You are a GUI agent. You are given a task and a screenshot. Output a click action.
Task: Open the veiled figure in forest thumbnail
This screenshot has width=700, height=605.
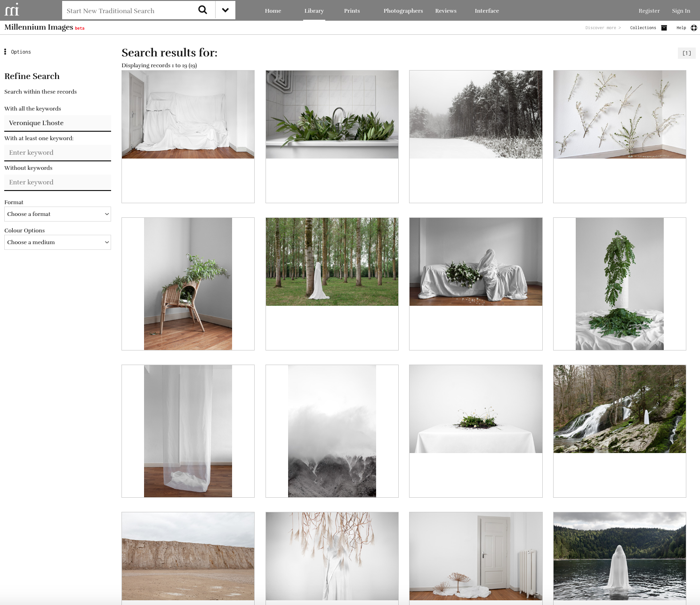point(332,262)
